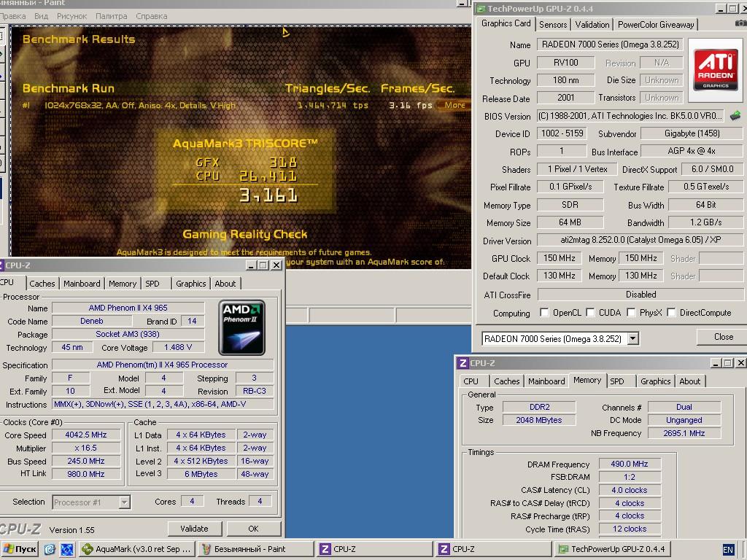Click the Memory Type DDR2 value

[539, 407]
